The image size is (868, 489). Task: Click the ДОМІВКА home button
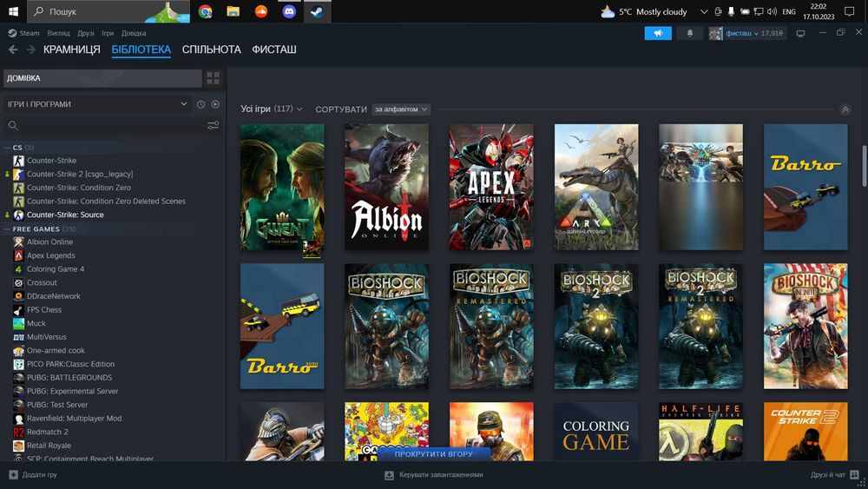pyautogui.click(x=102, y=78)
